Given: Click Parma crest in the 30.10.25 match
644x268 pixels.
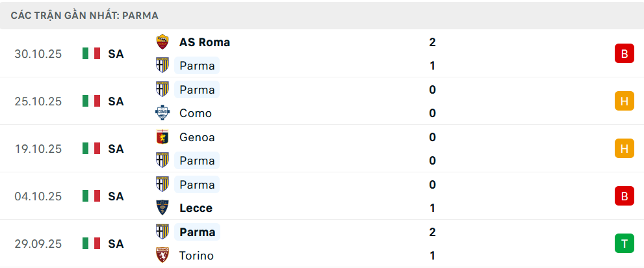Looking at the screenshot, I should (x=162, y=66).
